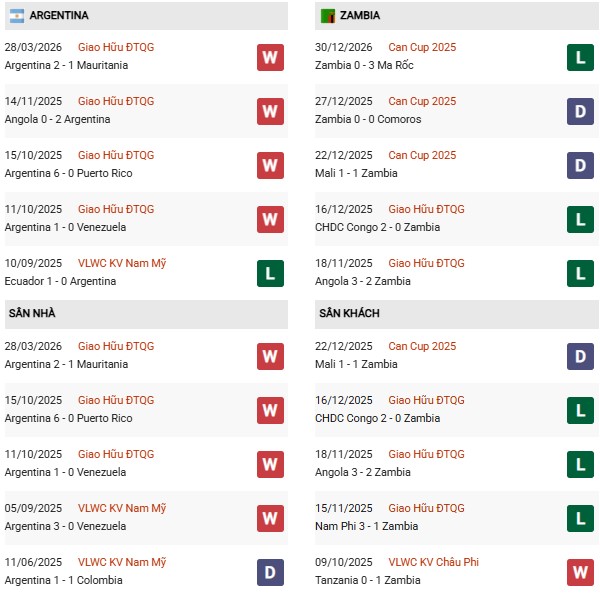Open Can Cup 2025 link dated 30/12/2026
This screenshot has width=600, height=595.
[x=422, y=47]
